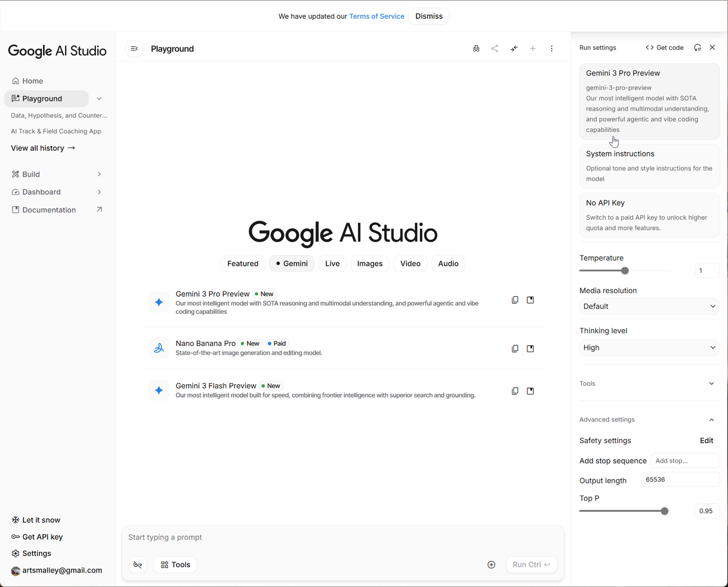
Task: Adjust the Temperature slider
Action: (x=625, y=271)
